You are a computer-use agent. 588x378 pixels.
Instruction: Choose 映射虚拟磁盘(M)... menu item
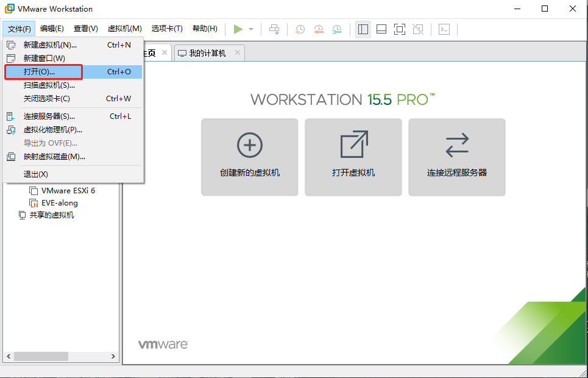pyautogui.click(x=73, y=157)
